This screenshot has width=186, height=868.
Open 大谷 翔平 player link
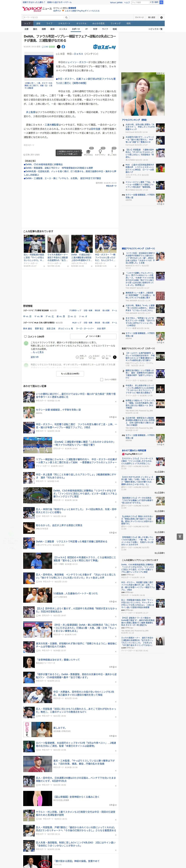point(101,329)
